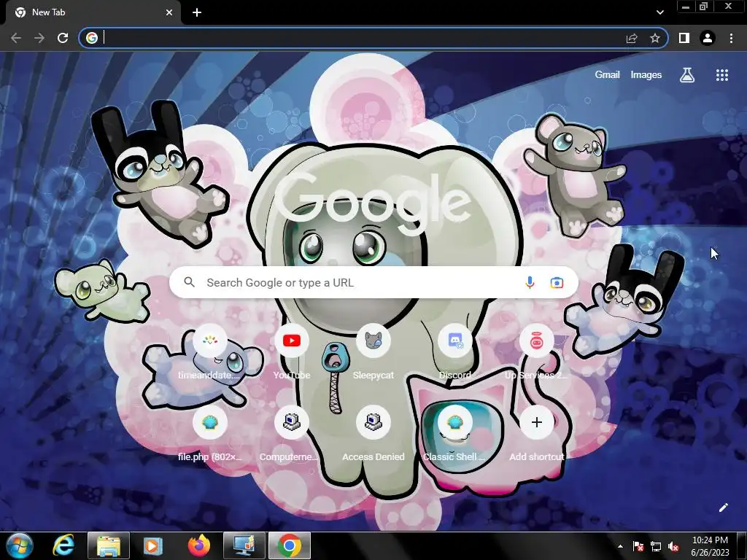Click the magnifier icon in search box
The image size is (747, 560).
click(x=190, y=282)
